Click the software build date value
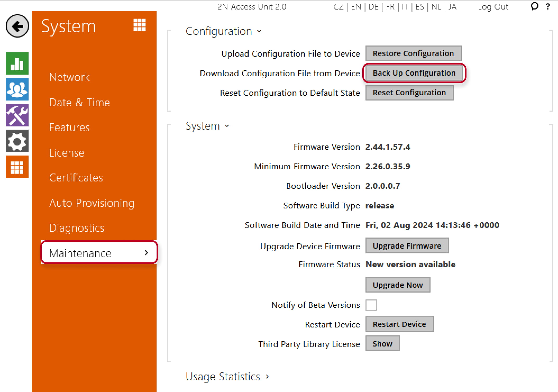 pos(432,225)
